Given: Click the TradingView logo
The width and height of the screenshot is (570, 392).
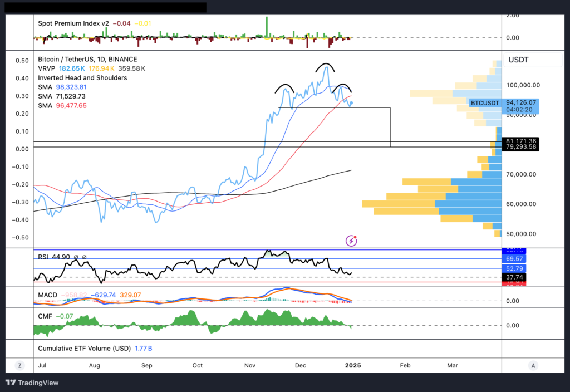Looking at the screenshot, I should point(32,383).
